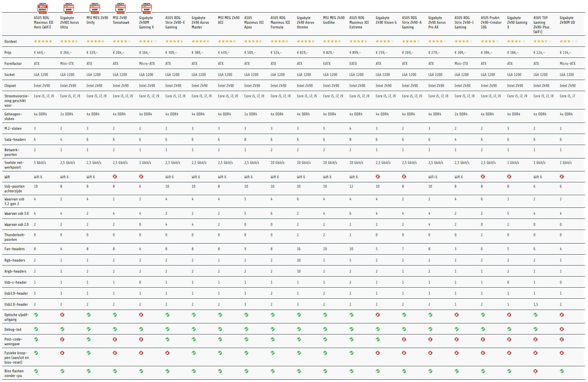This screenshot has width=588, height=382.
Task: Click the 'Oordeel' row label
Action: (11, 41)
